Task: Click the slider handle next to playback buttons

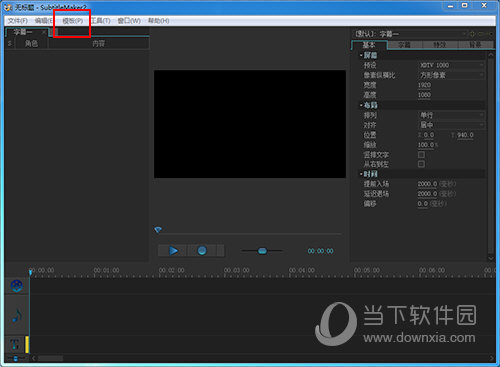Action: pyautogui.click(x=262, y=251)
